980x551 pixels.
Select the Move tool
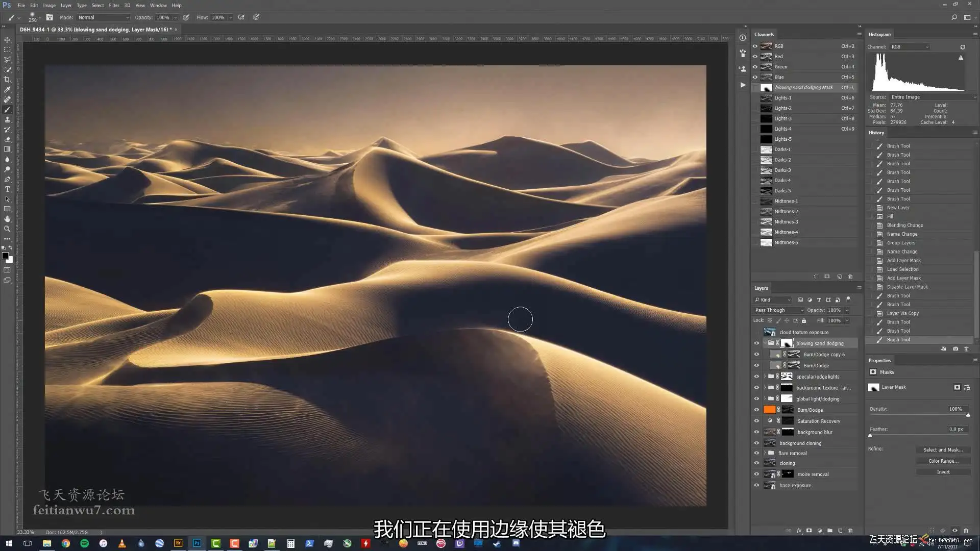tap(7, 40)
